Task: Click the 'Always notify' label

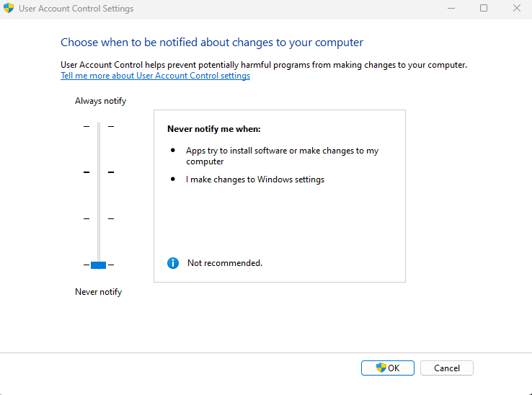Action: (x=100, y=101)
